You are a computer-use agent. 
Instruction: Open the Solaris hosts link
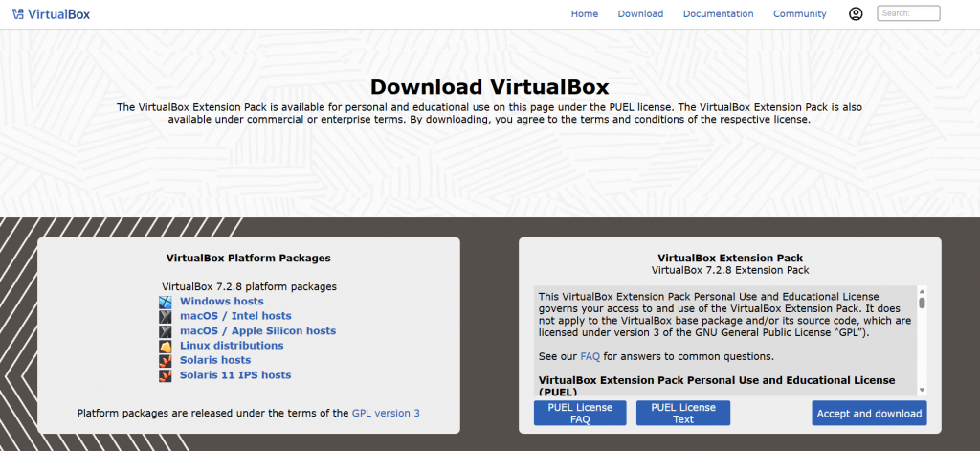click(215, 360)
